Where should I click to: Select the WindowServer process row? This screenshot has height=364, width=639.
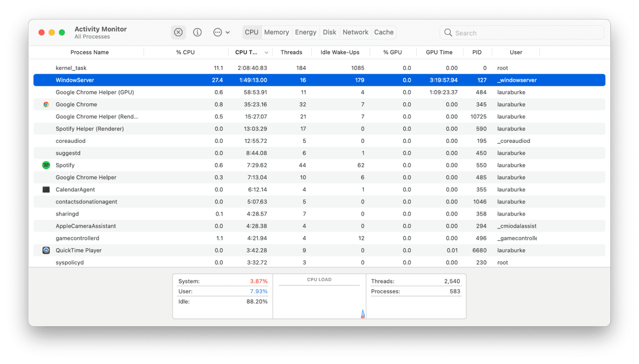pyautogui.click(x=319, y=80)
